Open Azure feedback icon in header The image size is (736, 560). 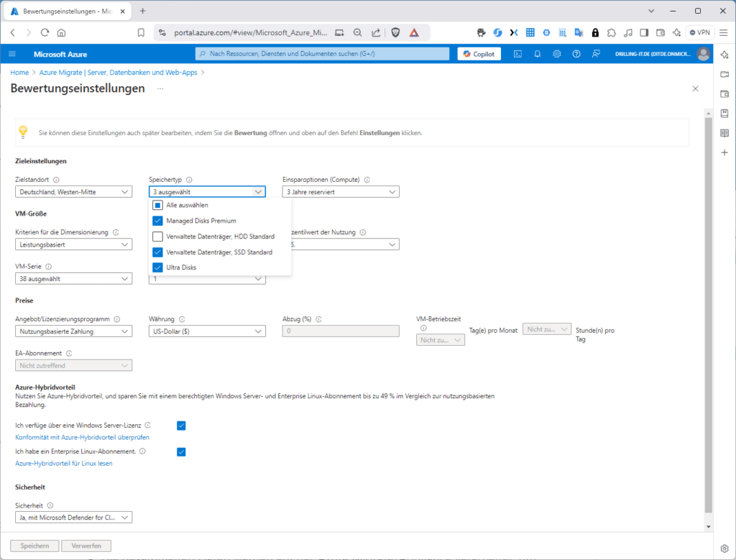[x=596, y=54]
